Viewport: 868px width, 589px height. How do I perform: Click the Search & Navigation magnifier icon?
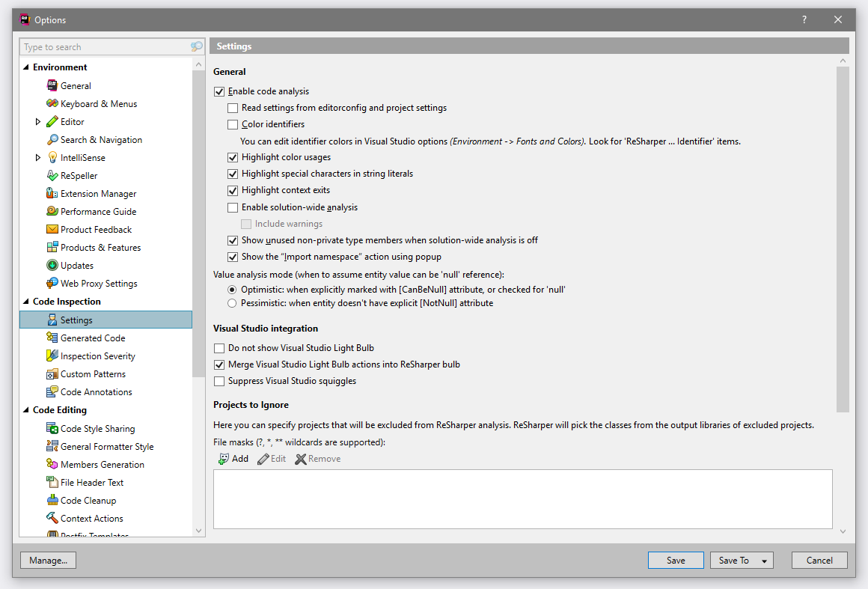point(52,139)
